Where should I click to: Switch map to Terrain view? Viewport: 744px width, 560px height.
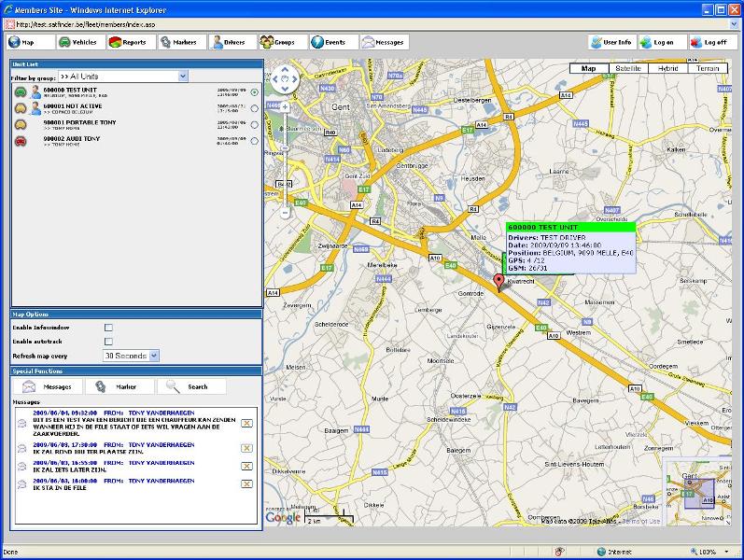point(708,68)
